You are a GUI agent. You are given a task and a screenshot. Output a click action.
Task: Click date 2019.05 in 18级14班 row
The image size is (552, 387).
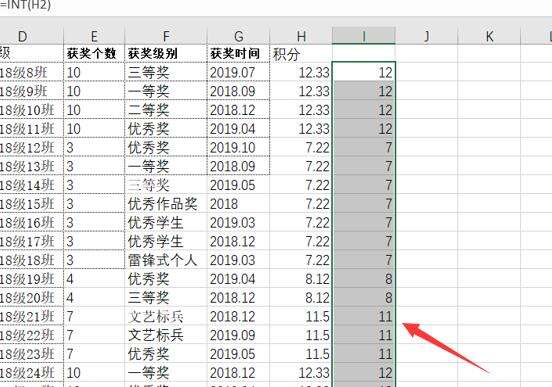[x=239, y=185]
